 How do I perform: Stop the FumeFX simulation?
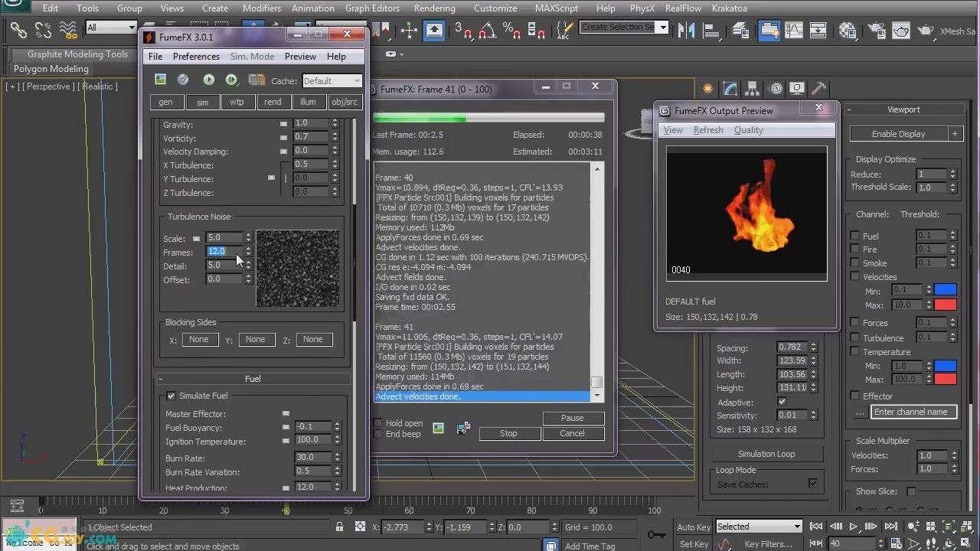[x=508, y=433]
